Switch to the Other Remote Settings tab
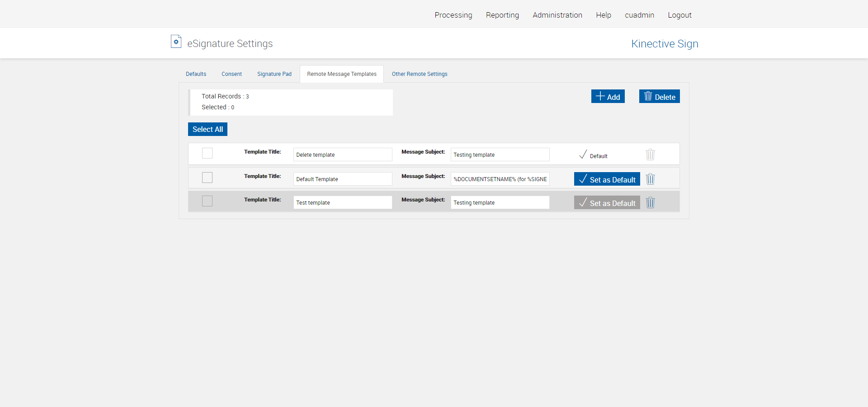Screen dimensions: 868x407 tap(419, 74)
